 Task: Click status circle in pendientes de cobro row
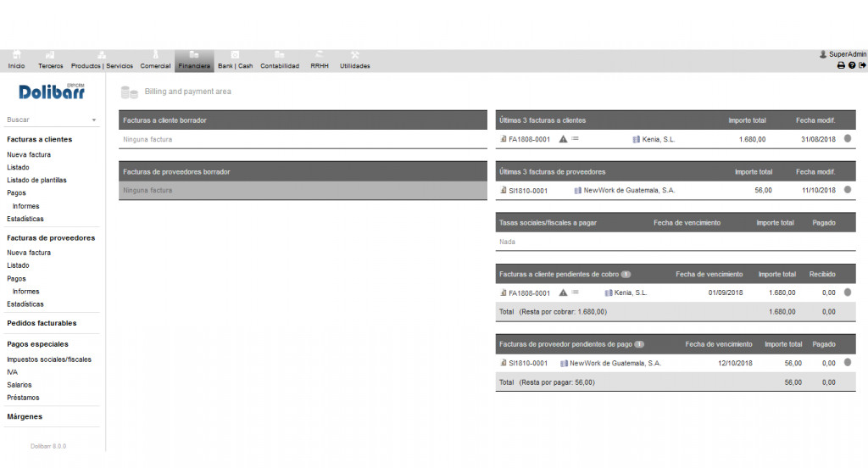[848, 292]
